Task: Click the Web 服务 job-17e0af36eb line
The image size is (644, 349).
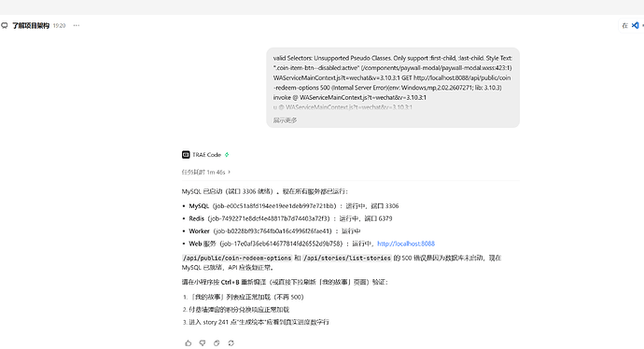Action: tap(312, 244)
